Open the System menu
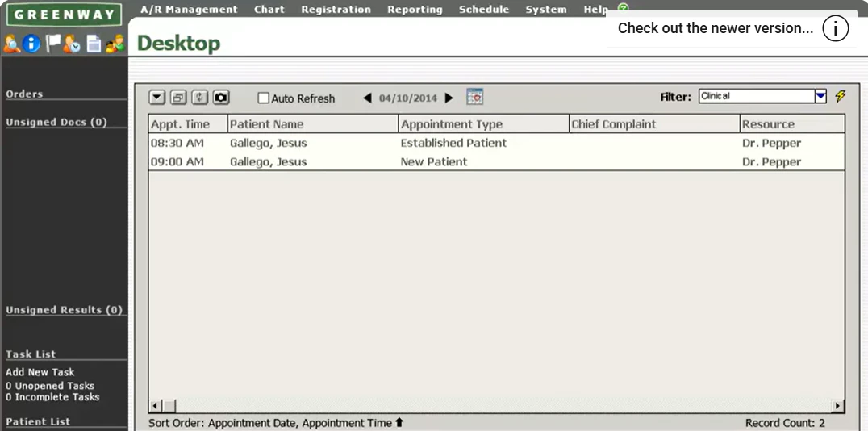 [x=546, y=10]
